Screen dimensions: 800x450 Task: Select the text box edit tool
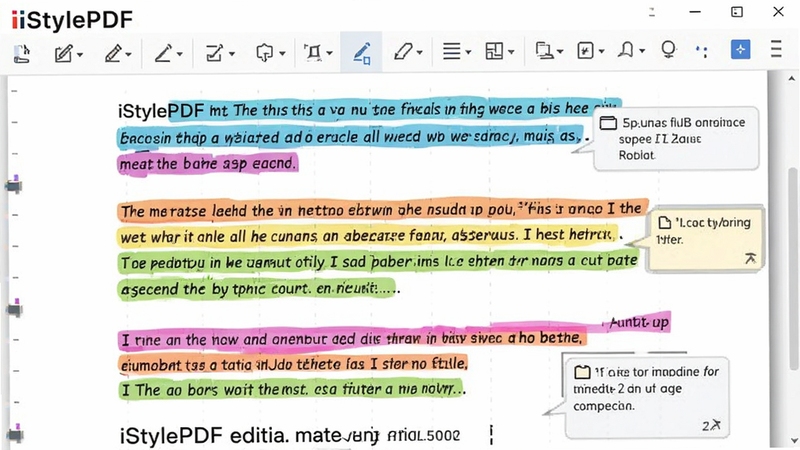(x=214, y=53)
